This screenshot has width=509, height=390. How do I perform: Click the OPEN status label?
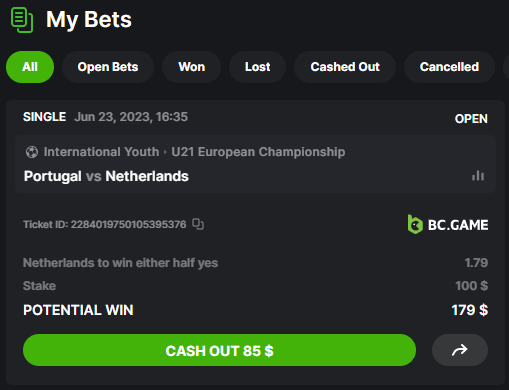471,119
